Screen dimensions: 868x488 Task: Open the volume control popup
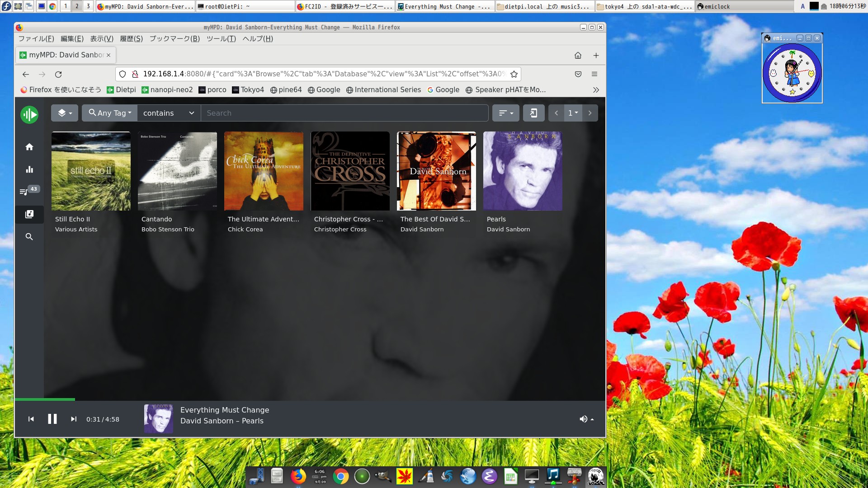(x=586, y=419)
